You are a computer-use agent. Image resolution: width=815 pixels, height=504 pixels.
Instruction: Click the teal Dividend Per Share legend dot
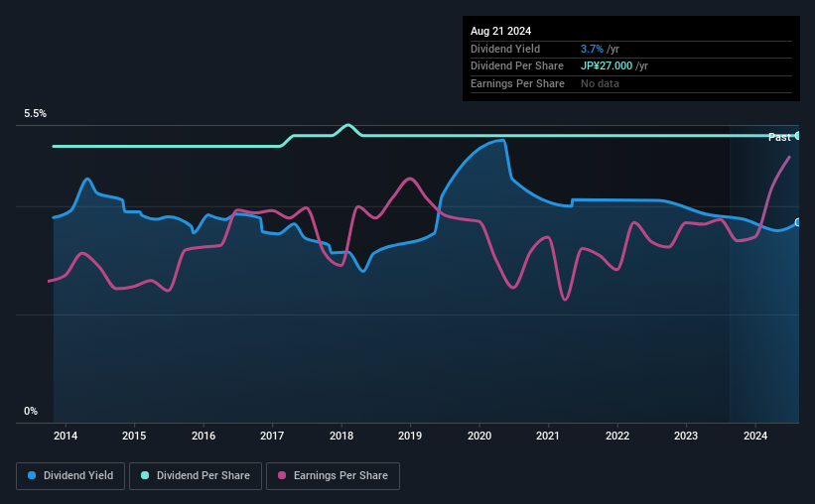[145, 476]
